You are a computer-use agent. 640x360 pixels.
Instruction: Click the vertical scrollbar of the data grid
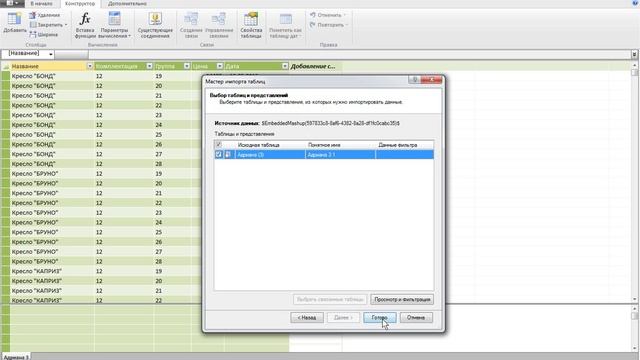[635, 182]
